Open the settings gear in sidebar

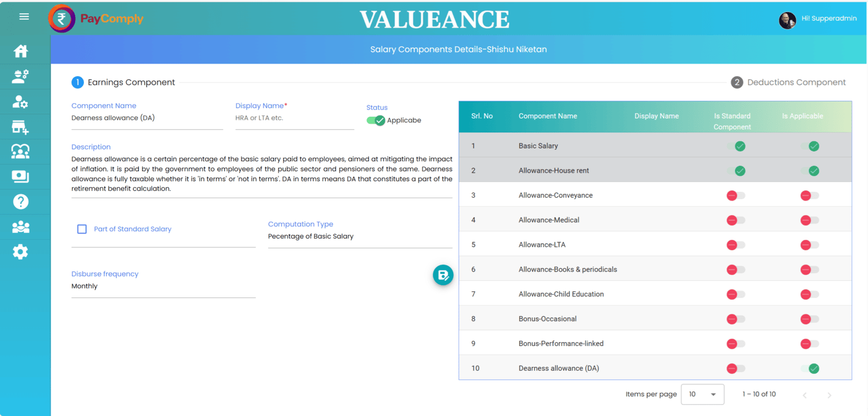tap(21, 252)
